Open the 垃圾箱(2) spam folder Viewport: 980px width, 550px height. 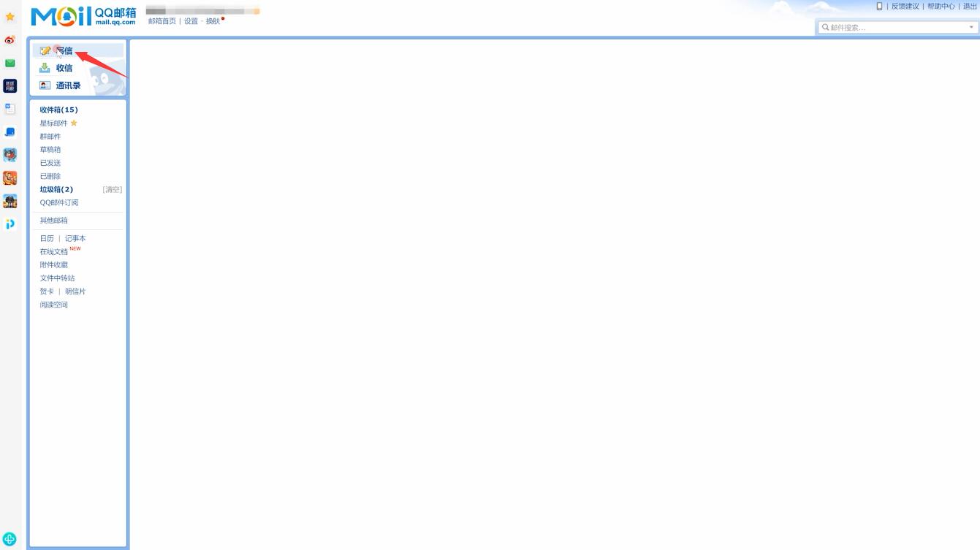pos(56,189)
